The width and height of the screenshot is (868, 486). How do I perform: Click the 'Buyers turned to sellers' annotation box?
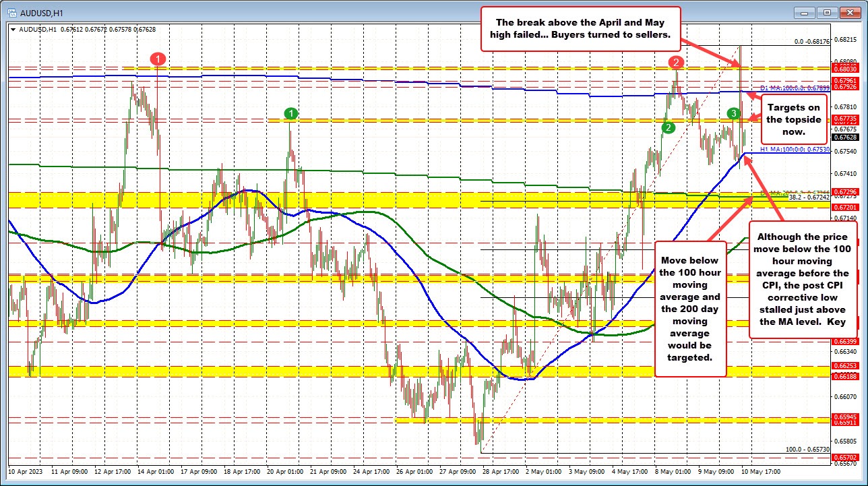(580, 27)
